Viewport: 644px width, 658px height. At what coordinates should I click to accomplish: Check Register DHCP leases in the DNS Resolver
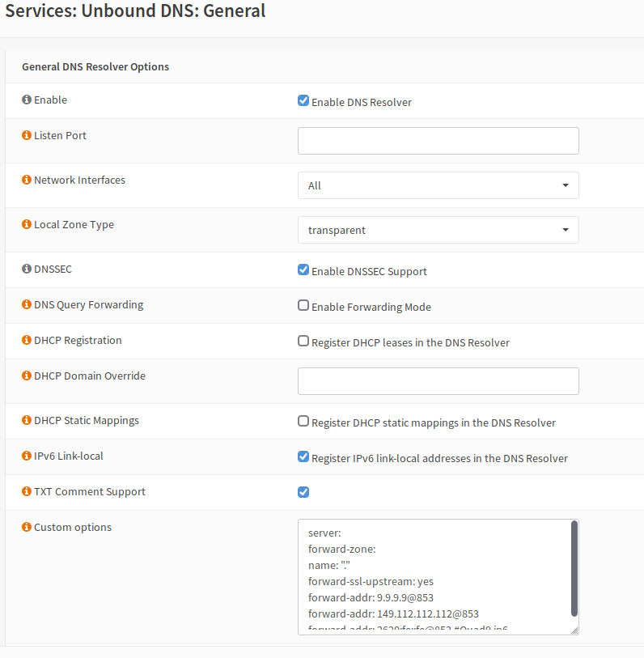[303, 341]
